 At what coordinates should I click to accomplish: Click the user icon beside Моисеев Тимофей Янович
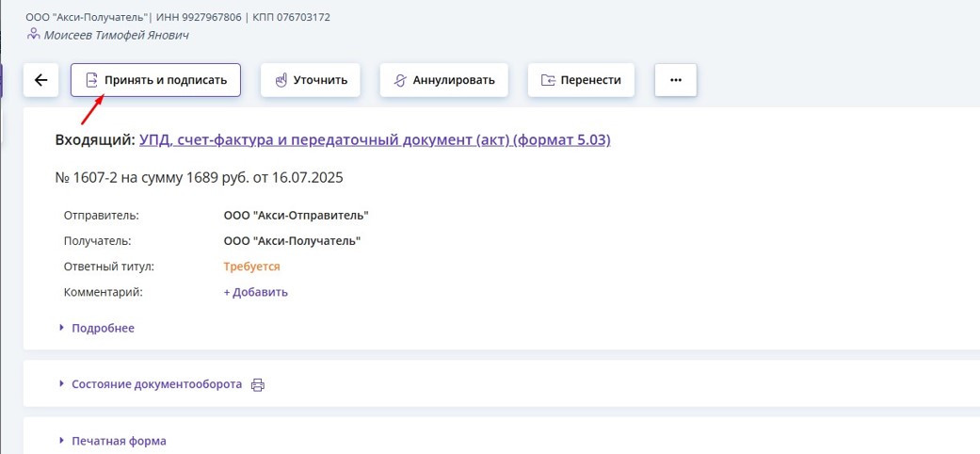tap(33, 35)
